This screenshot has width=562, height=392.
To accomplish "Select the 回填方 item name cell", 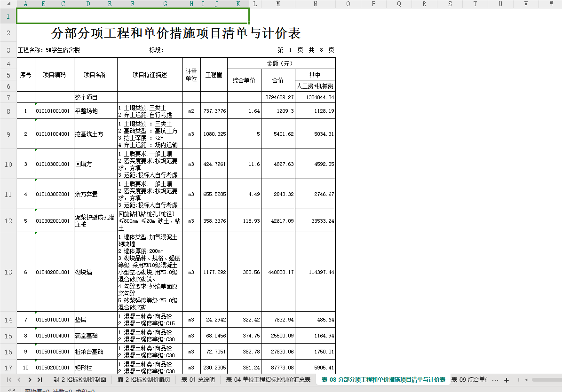I will (95, 164).
